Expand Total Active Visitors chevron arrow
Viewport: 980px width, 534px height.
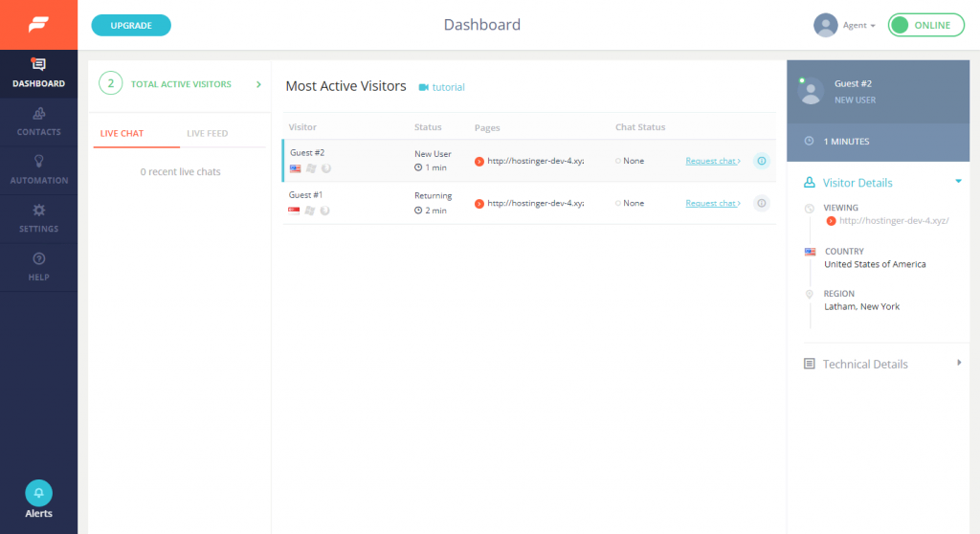point(258,84)
